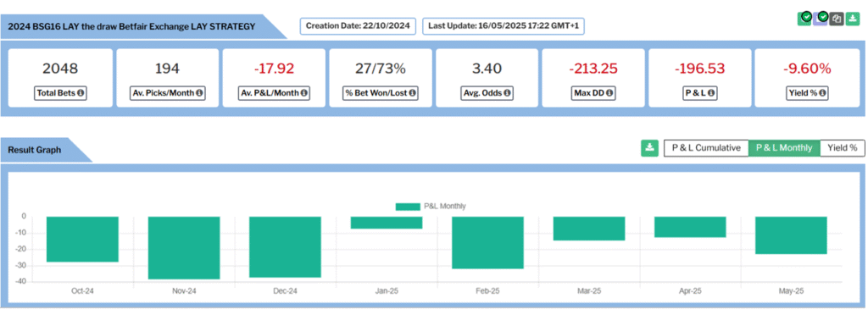Click the Avg. Odds label
The height and width of the screenshot is (315, 868).
pos(487,93)
